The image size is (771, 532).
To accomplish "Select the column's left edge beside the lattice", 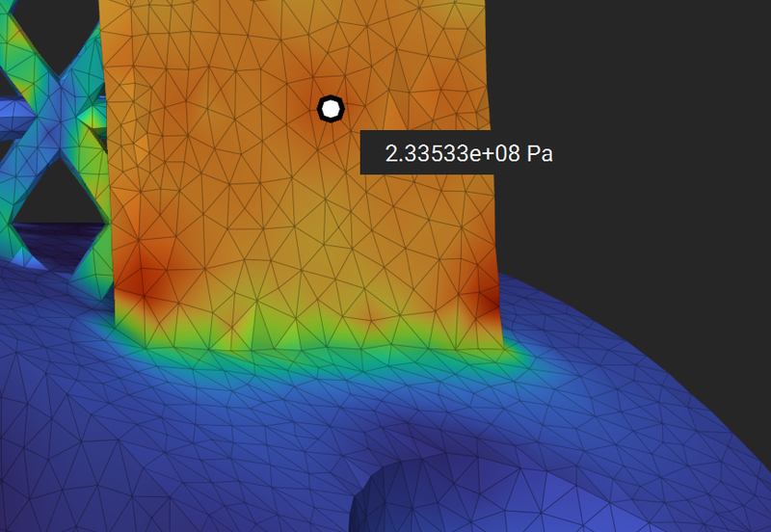I will point(108,193).
